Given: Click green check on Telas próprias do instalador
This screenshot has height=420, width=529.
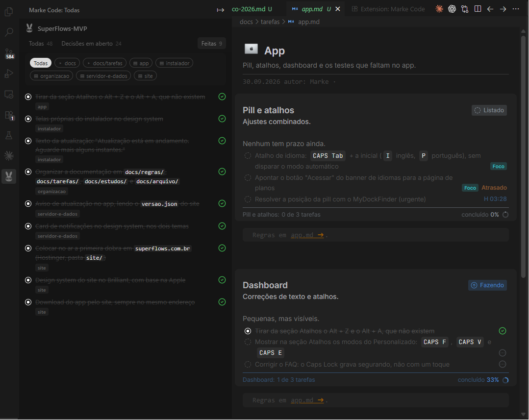Looking at the screenshot, I should pyautogui.click(x=222, y=119).
